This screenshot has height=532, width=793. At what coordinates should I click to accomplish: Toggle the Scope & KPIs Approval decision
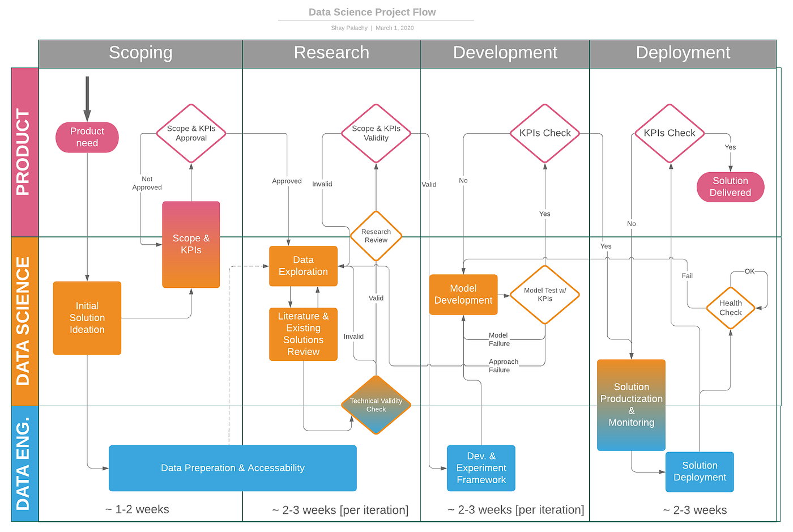[191, 133]
